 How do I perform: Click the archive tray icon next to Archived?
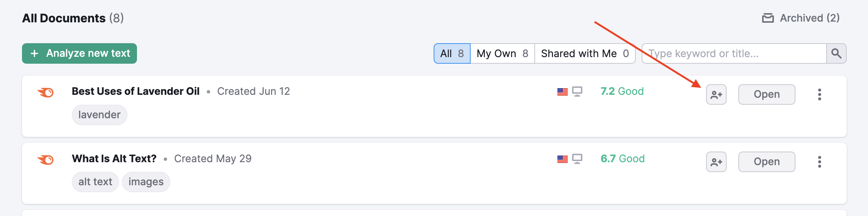[x=769, y=17]
